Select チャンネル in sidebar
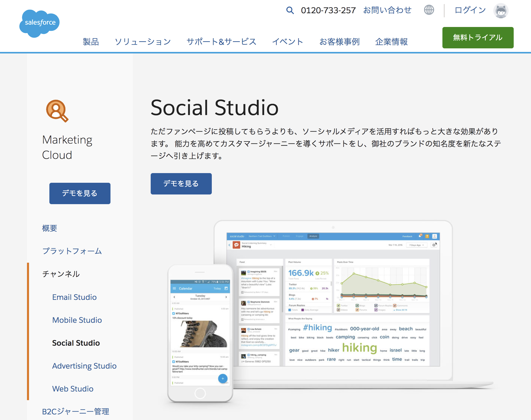Image resolution: width=531 pixels, height=420 pixels. point(61,274)
